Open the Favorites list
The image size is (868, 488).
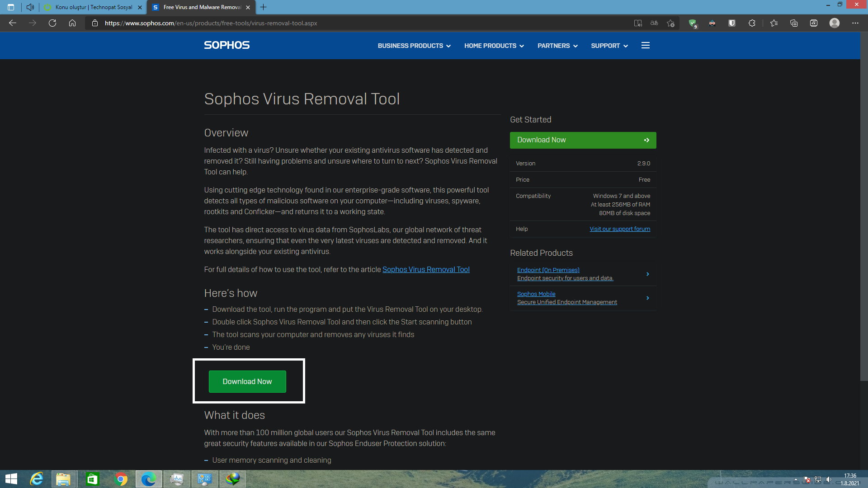tap(774, 23)
